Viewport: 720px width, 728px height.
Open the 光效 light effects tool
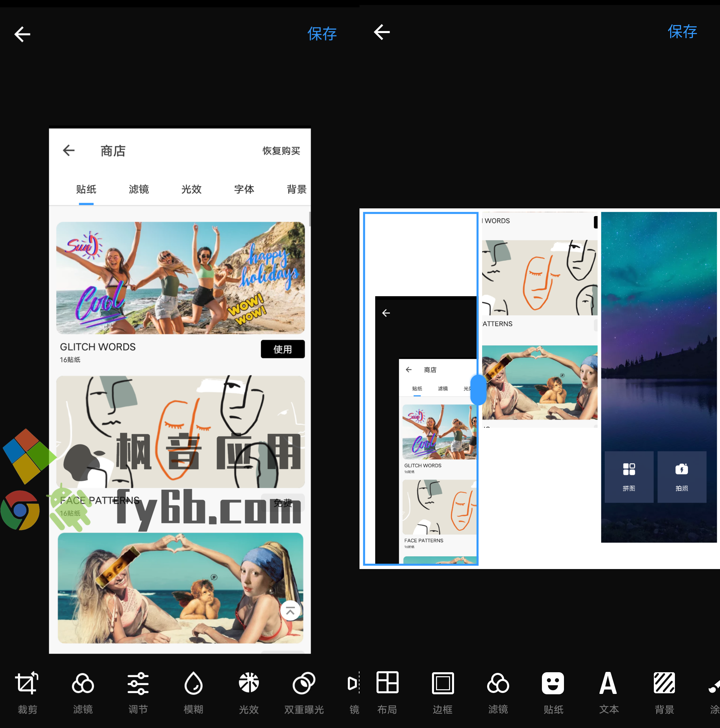[249, 693]
